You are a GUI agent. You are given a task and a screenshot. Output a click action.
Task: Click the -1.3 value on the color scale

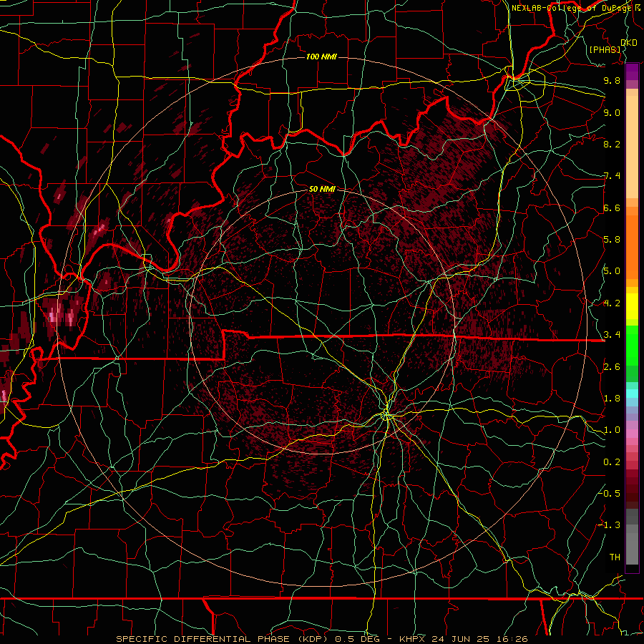point(610,525)
